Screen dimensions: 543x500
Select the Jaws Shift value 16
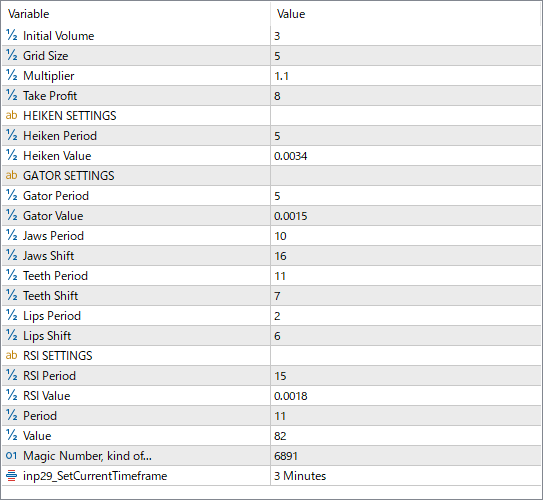point(406,256)
